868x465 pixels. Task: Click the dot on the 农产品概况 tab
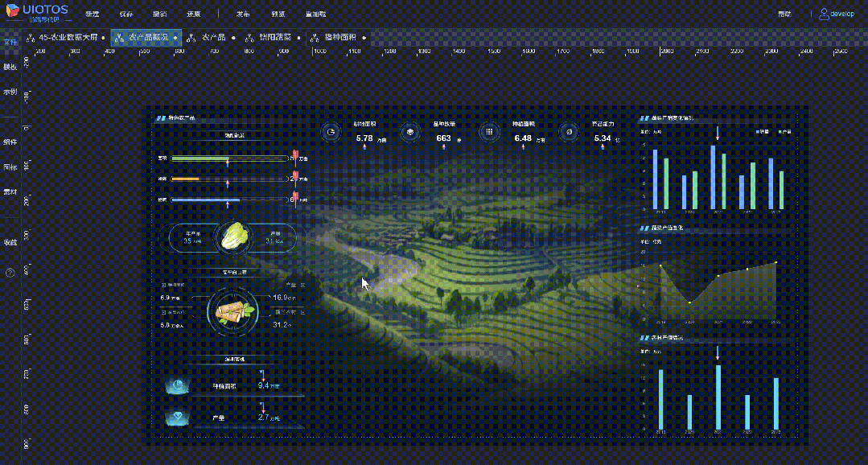(x=175, y=38)
